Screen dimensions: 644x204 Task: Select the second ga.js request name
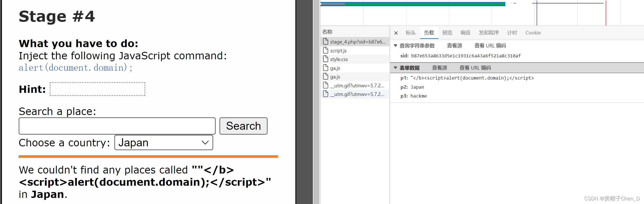(x=335, y=77)
